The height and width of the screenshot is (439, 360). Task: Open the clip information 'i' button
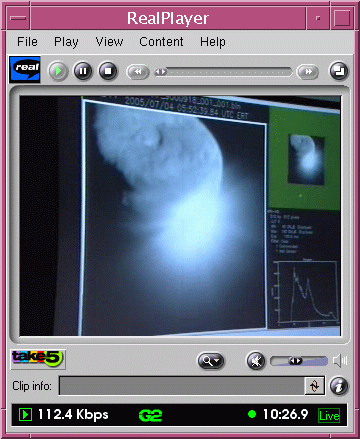point(339,386)
